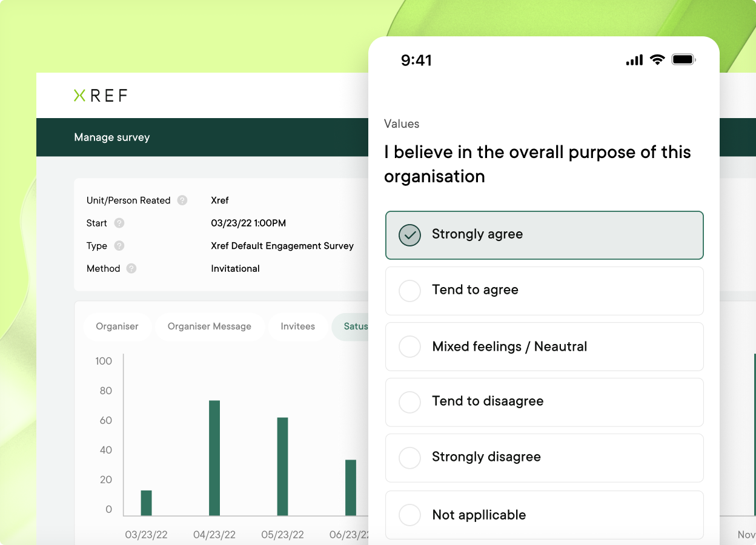Viewport: 756px width, 545px height.
Task: Click the Xref logo
Action: click(x=100, y=95)
